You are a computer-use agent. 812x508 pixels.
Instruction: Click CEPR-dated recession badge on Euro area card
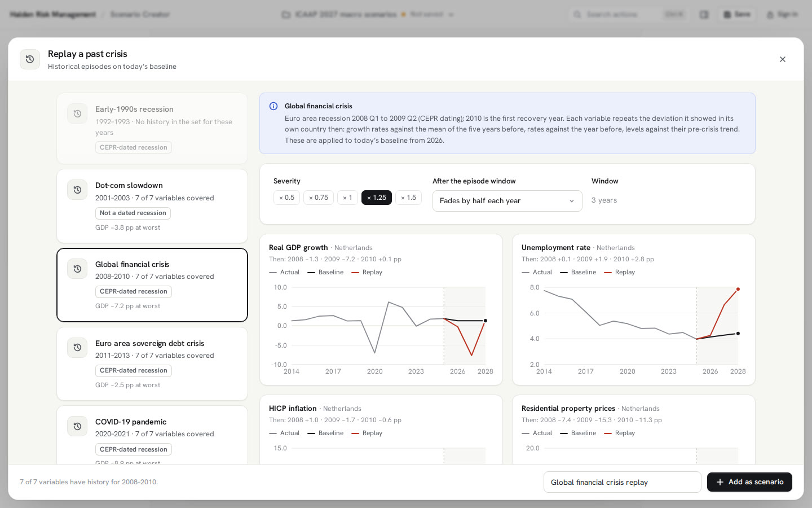pos(134,371)
